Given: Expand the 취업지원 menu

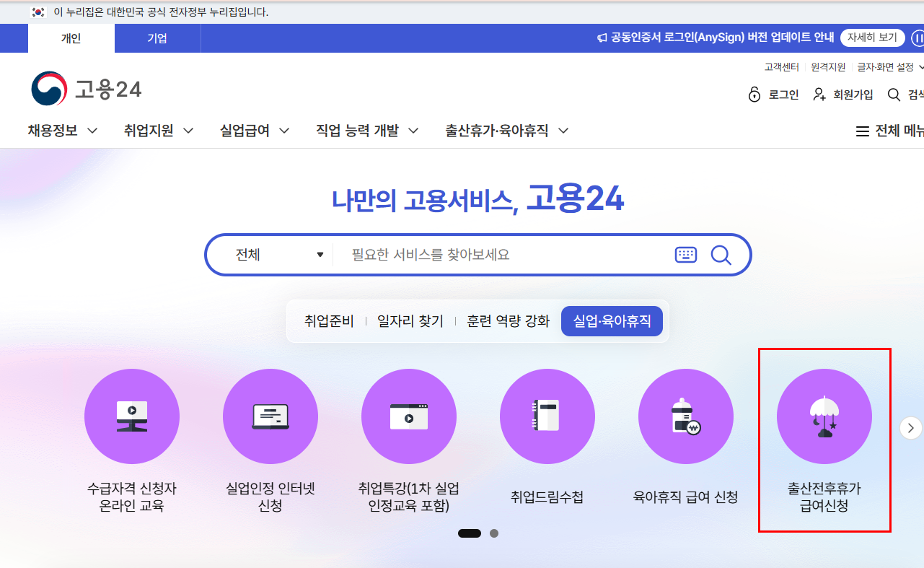Looking at the screenshot, I should click(159, 131).
